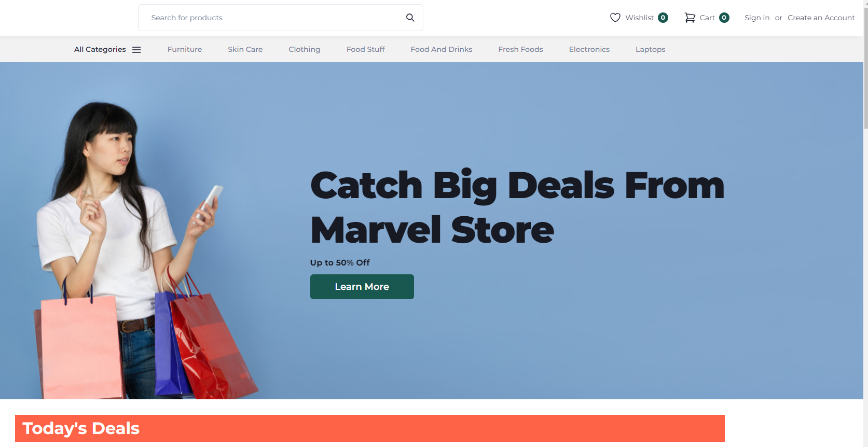868x447 pixels.
Task: Click the Learn More button
Action: pyautogui.click(x=362, y=287)
